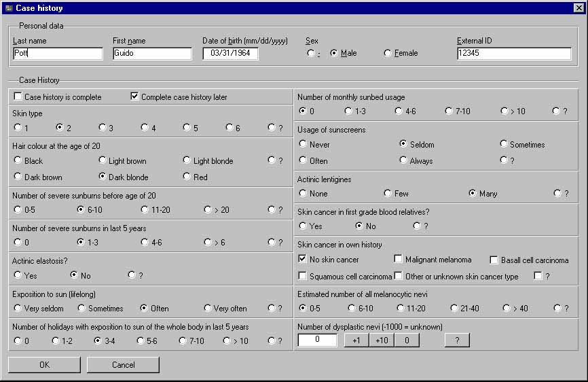Choose 'Always' for sunscreen usage

tap(403, 160)
